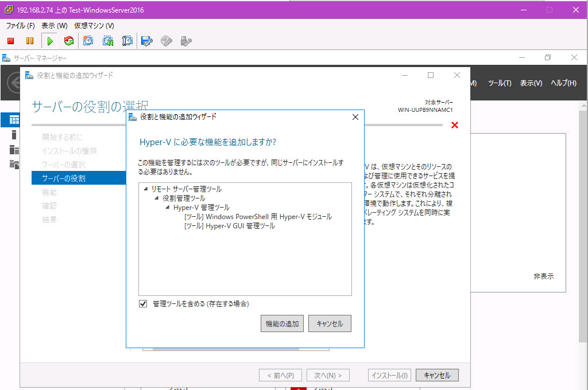Connect a USB device to the VM
588x390 pixels.
(x=185, y=41)
